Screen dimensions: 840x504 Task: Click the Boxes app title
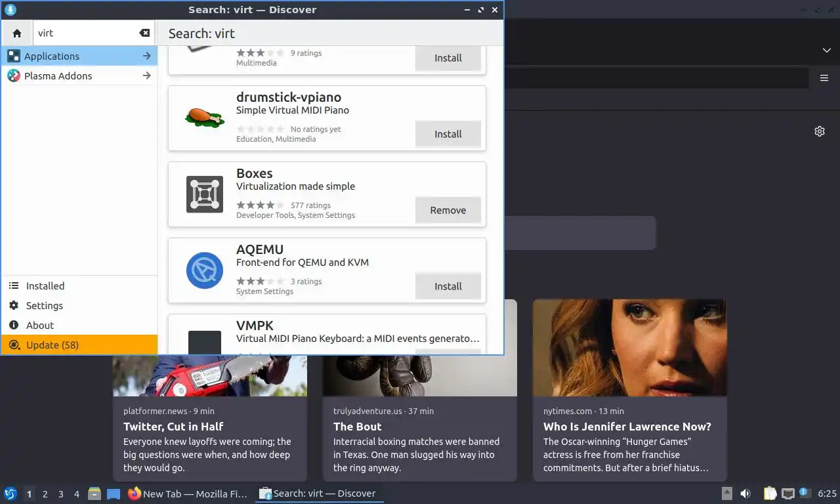tap(254, 173)
